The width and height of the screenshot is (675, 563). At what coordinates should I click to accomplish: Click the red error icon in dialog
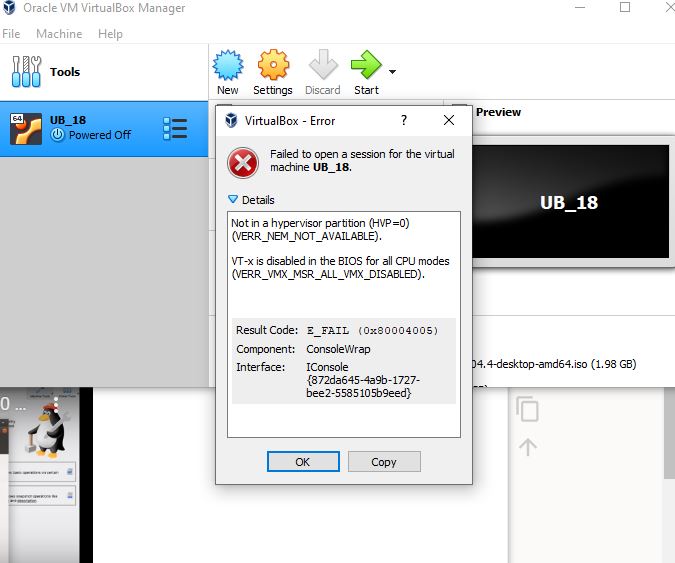point(243,161)
